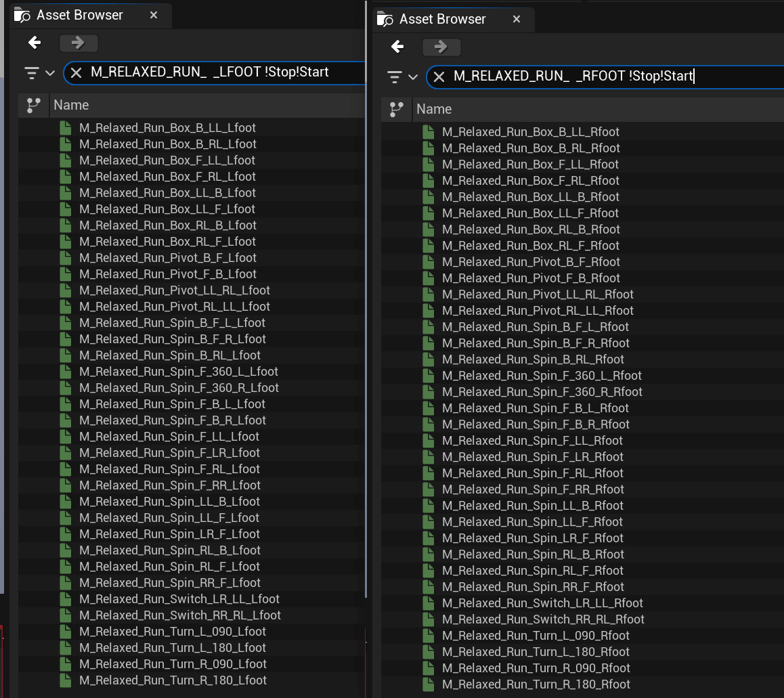Clear the LFOOT search text

tap(76, 73)
